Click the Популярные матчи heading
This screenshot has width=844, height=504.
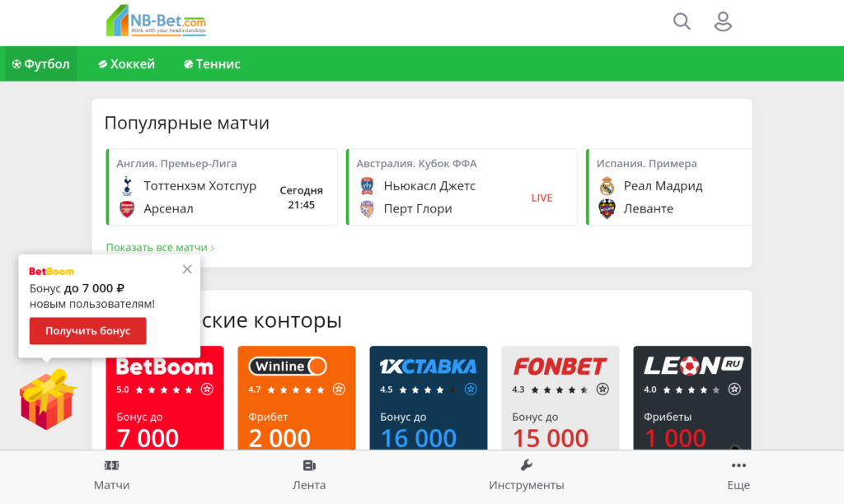click(187, 124)
